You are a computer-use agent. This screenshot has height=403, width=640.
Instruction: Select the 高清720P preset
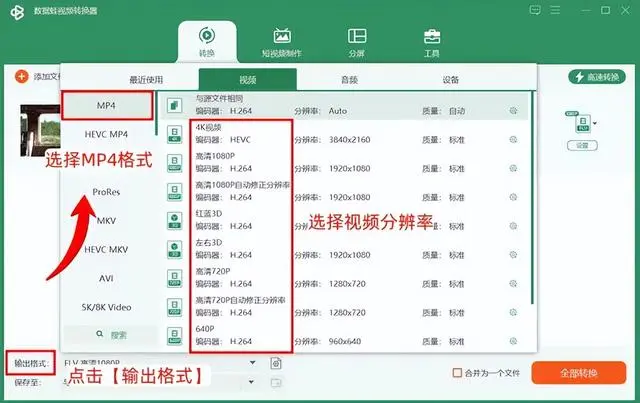(x=344, y=278)
